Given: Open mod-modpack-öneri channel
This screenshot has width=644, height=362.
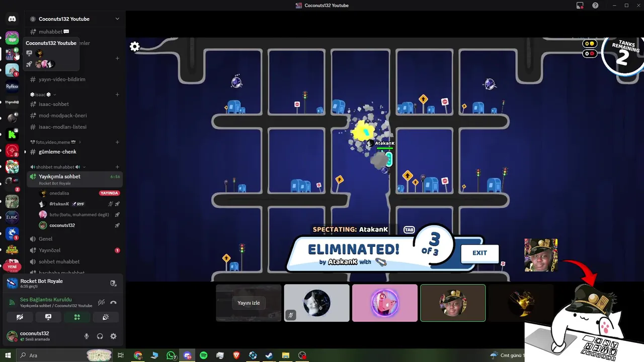Looking at the screenshot, I should (x=74, y=116).
